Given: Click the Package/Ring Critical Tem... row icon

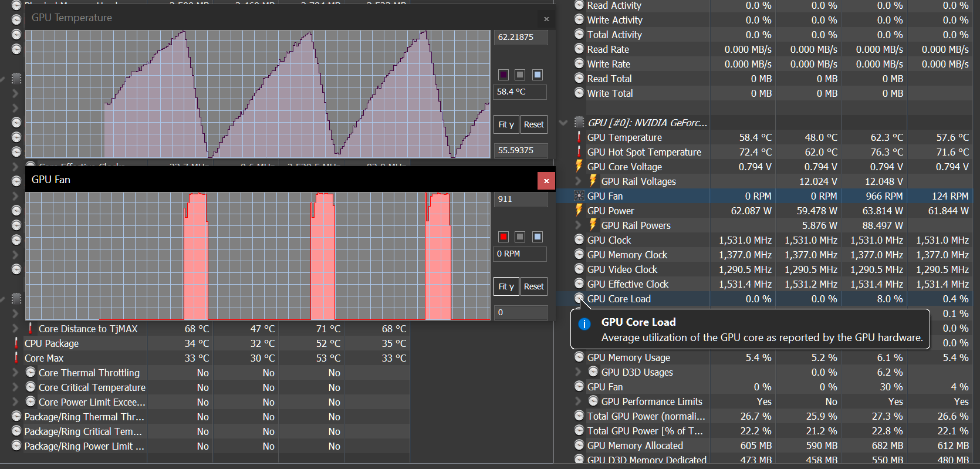Looking at the screenshot, I should click(16, 431).
